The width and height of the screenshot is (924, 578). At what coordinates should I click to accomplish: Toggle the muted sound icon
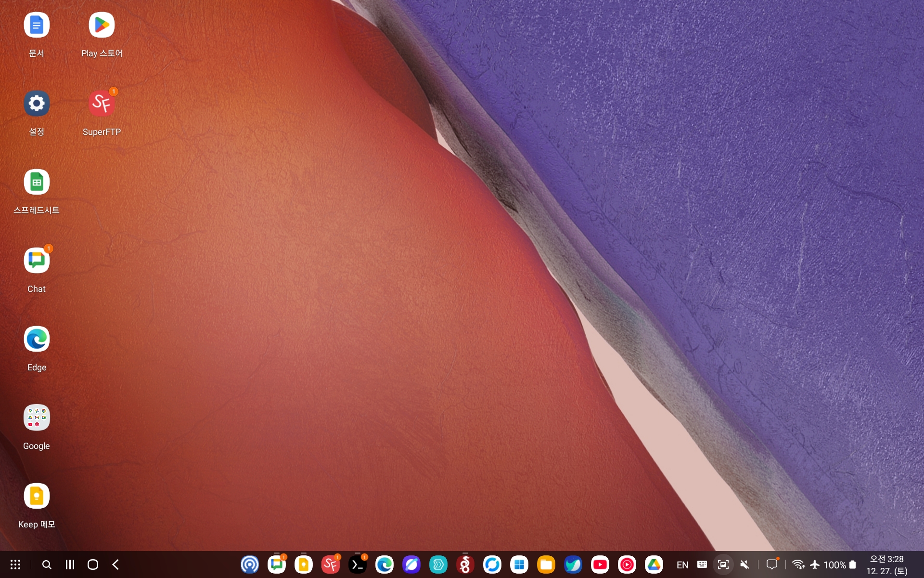(x=744, y=565)
